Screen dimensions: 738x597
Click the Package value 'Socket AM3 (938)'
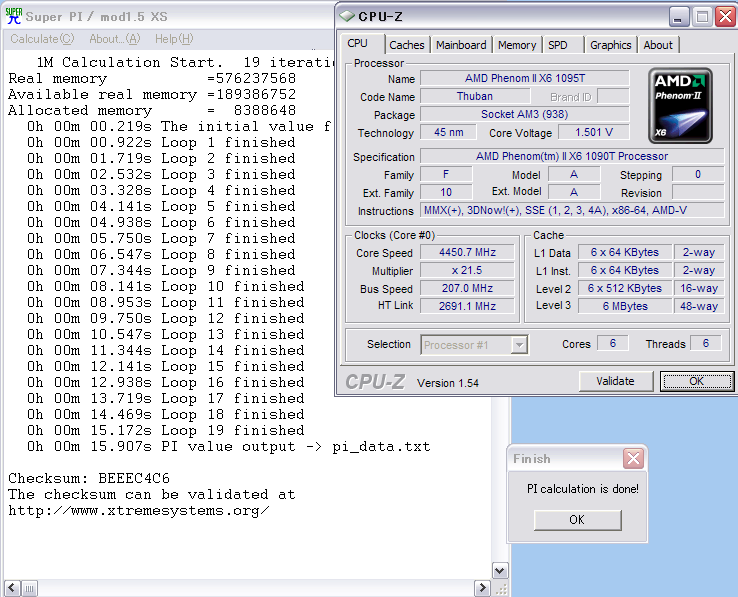tap(525, 114)
